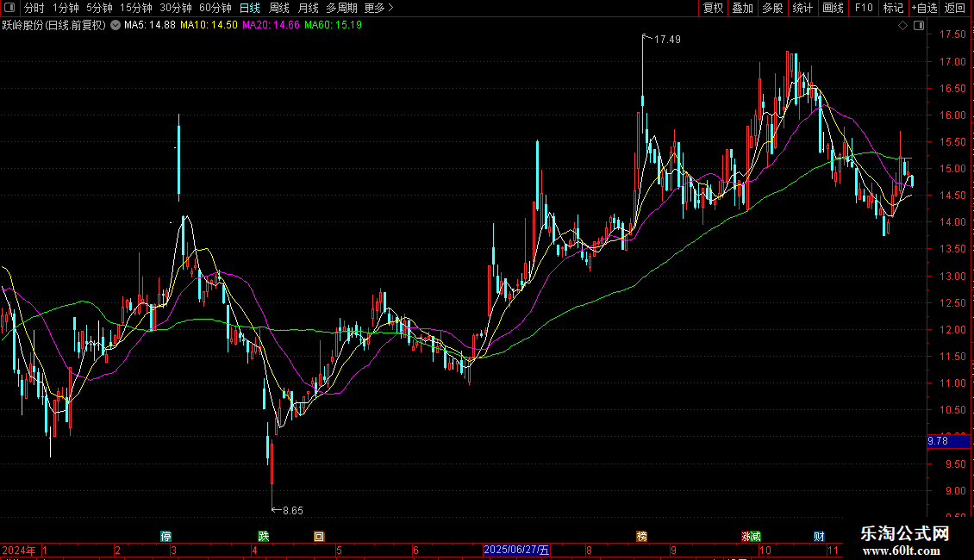Click the MA5: 14.88 indicator label

point(150,25)
